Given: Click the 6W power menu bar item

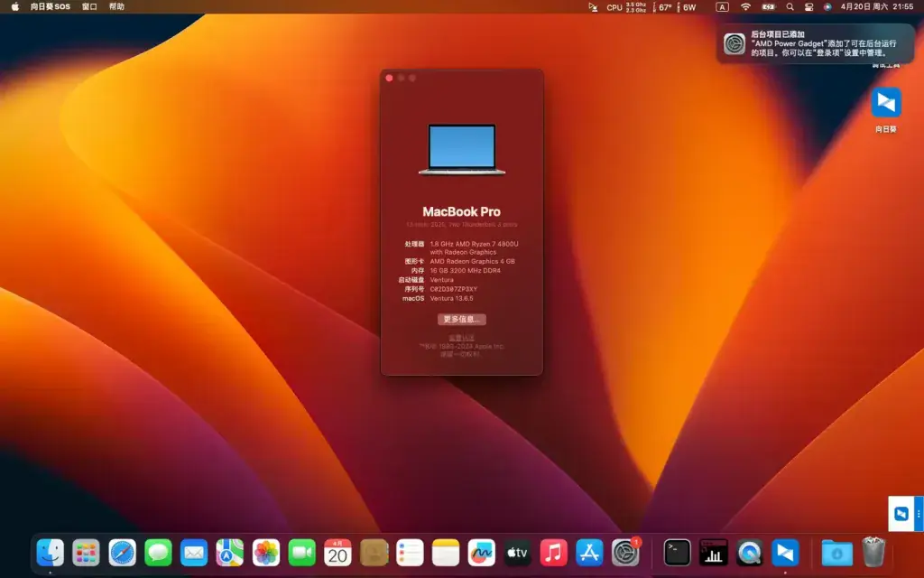Looking at the screenshot, I should pyautogui.click(x=687, y=7).
